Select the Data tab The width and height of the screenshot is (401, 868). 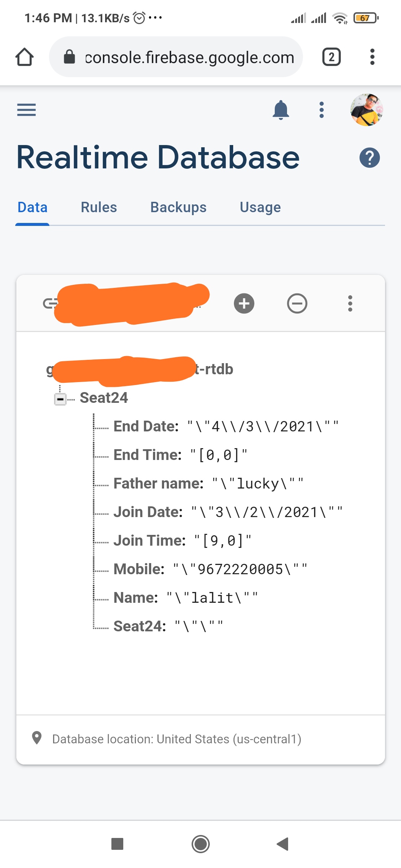click(x=33, y=207)
